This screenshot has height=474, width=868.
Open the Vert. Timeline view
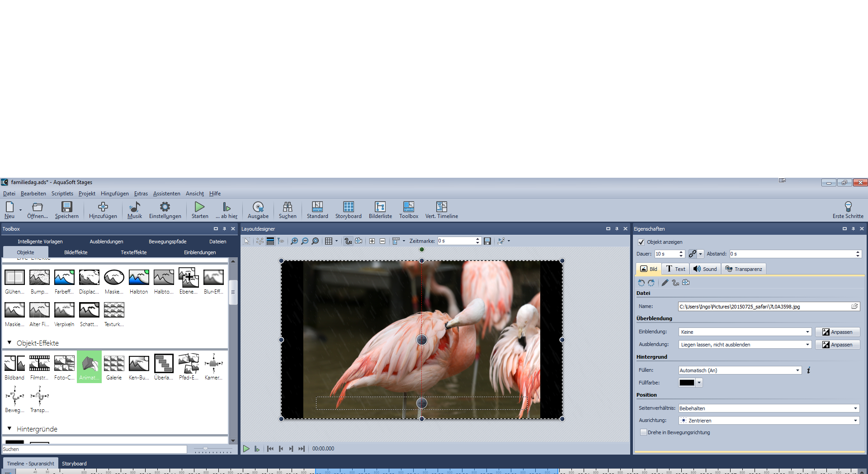441,210
